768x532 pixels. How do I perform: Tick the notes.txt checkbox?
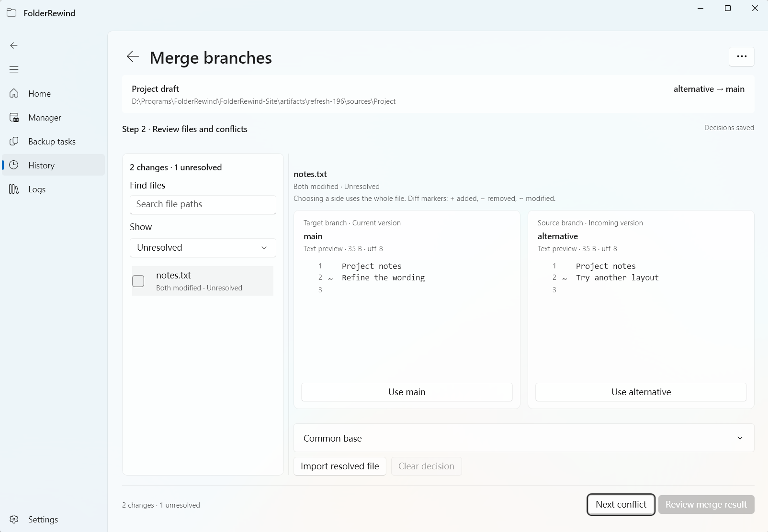coord(138,281)
